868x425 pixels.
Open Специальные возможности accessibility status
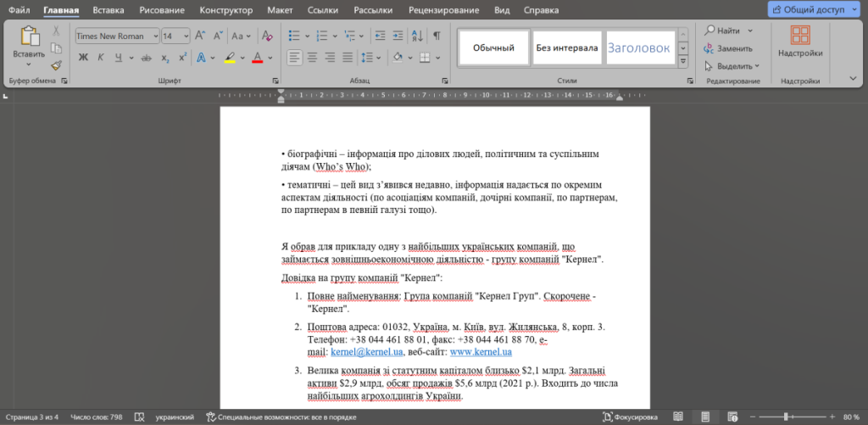281,417
